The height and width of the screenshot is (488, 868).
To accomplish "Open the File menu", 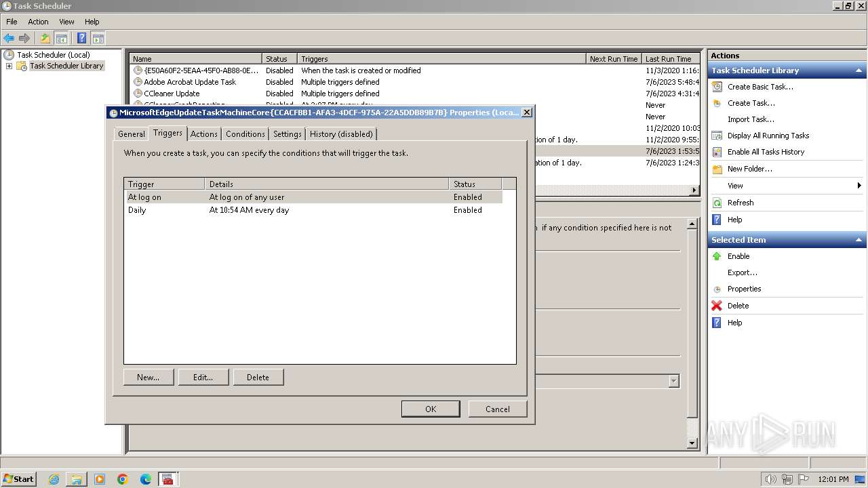I will coord(12,22).
